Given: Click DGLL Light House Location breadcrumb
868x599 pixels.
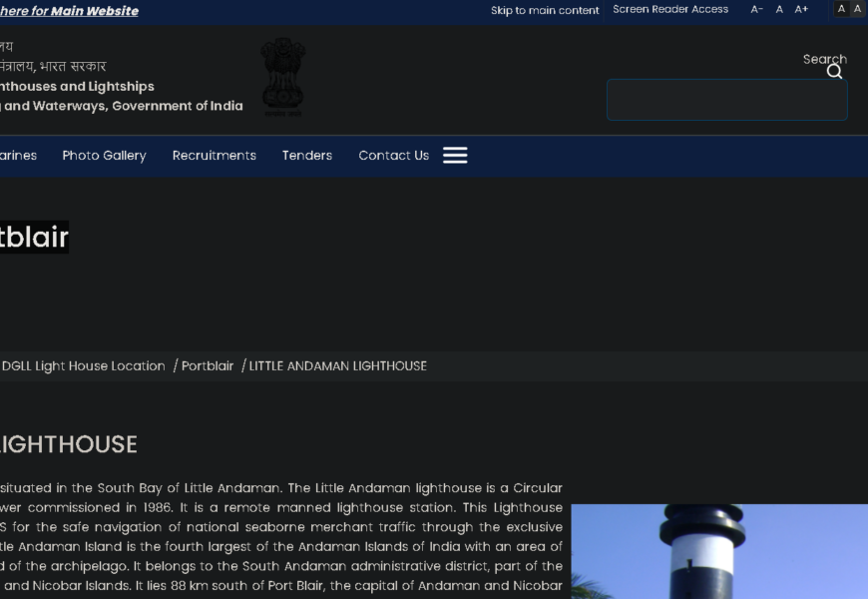Looking at the screenshot, I should pyautogui.click(x=83, y=366).
